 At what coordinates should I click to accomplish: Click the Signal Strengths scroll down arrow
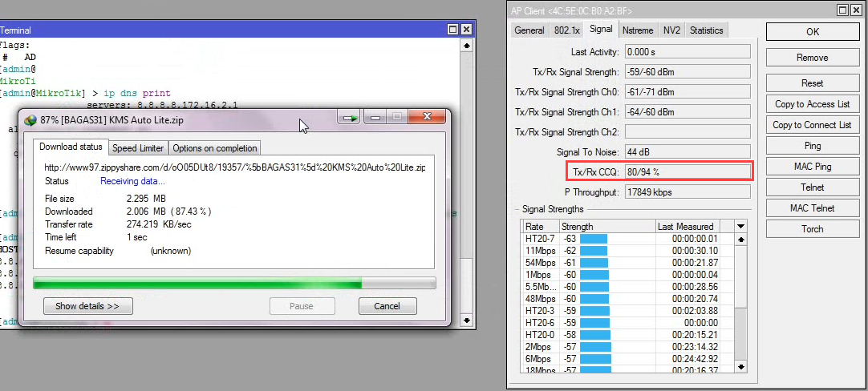click(741, 366)
